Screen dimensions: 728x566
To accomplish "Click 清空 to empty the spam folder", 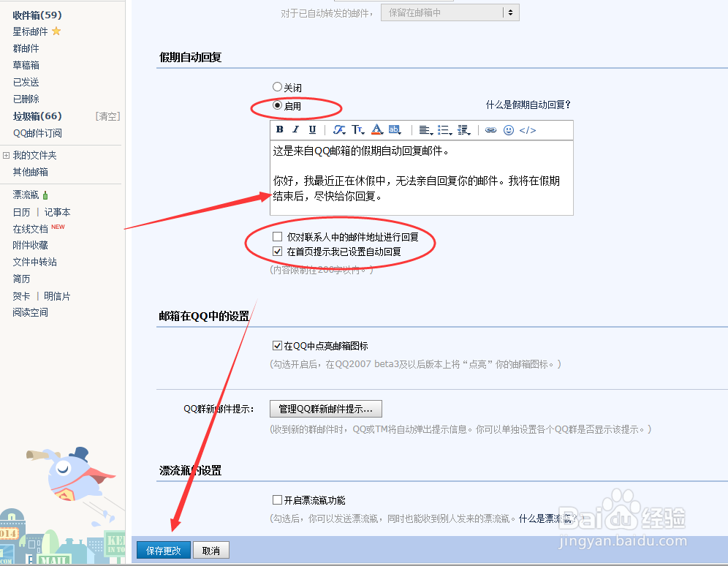I will tap(107, 116).
